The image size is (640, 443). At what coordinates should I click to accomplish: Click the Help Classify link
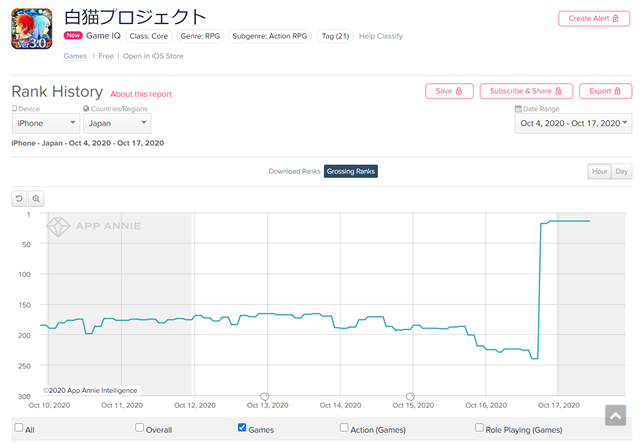click(381, 36)
